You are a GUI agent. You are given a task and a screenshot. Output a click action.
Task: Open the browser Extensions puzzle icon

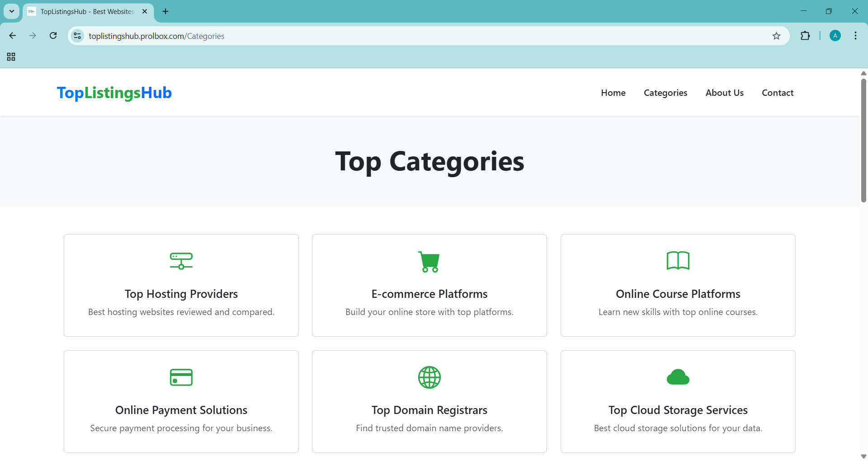pyautogui.click(x=805, y=36)
